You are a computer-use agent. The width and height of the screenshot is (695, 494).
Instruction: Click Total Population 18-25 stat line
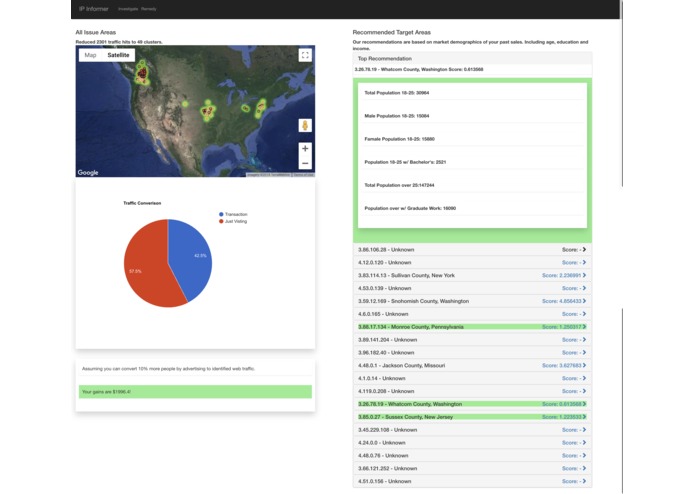pyautogui.click(x=397, y=93)
